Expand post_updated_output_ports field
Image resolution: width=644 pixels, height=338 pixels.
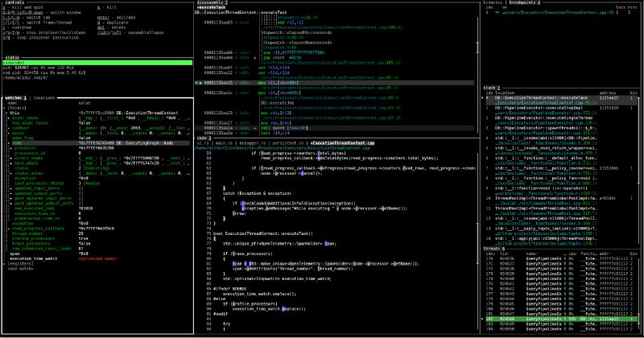click(12, 204)
